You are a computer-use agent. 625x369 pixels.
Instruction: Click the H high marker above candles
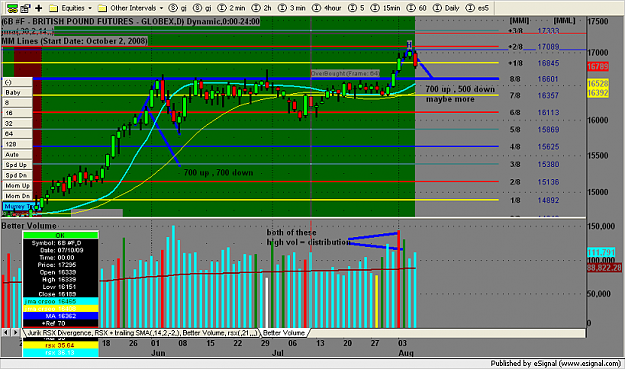coord(409,44)
